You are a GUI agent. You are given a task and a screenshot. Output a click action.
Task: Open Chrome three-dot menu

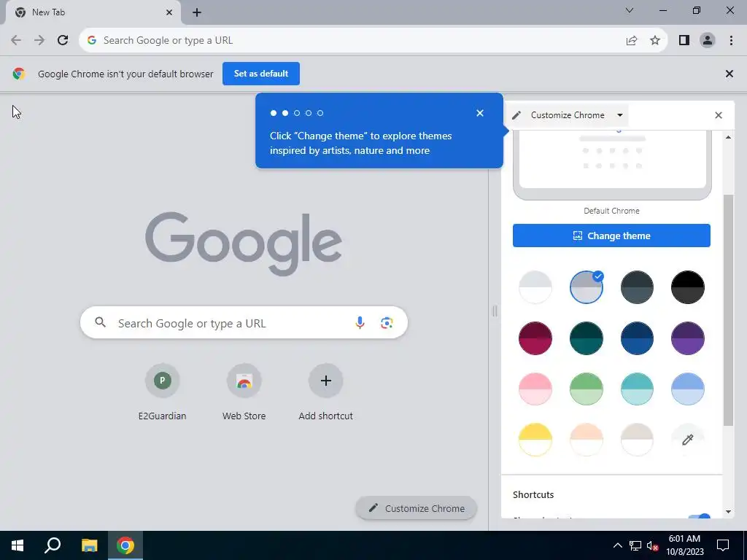coord(731,41)
